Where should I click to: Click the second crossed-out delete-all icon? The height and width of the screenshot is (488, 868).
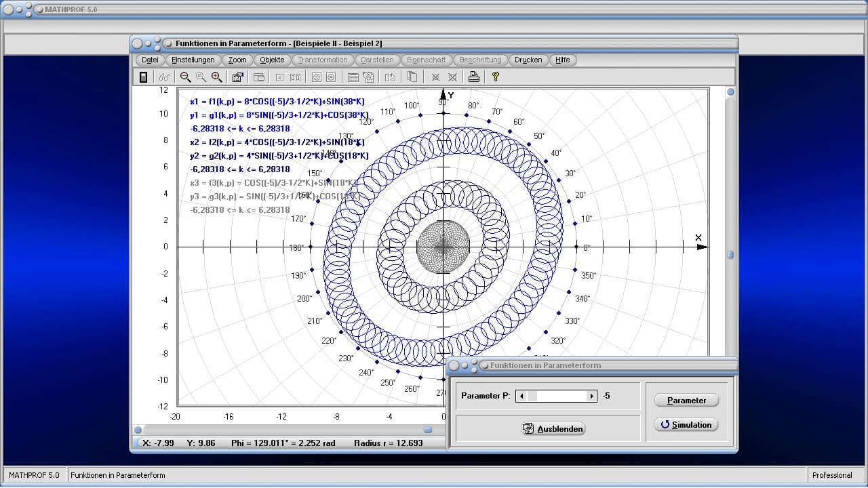point(452,77)
